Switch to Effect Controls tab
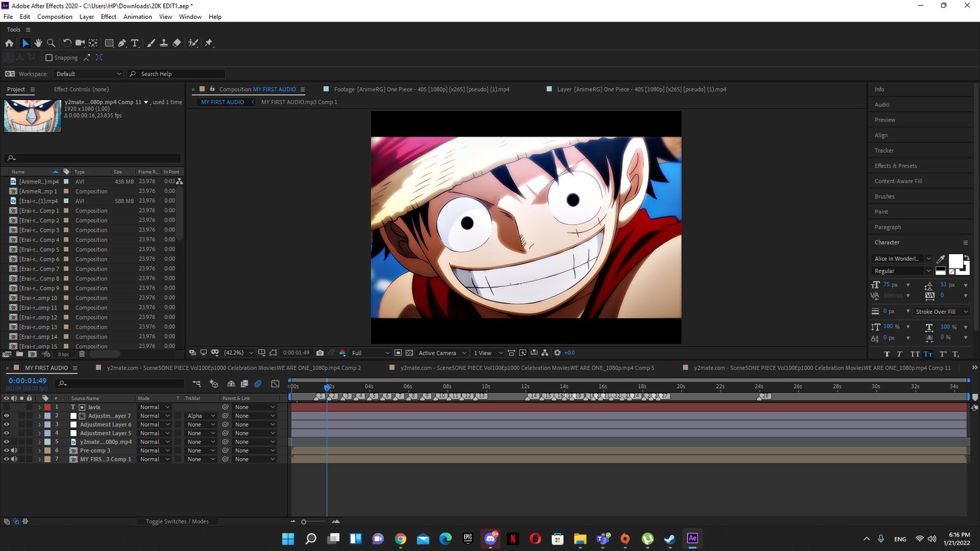The image size is (980, 551). tap(81, 90)
